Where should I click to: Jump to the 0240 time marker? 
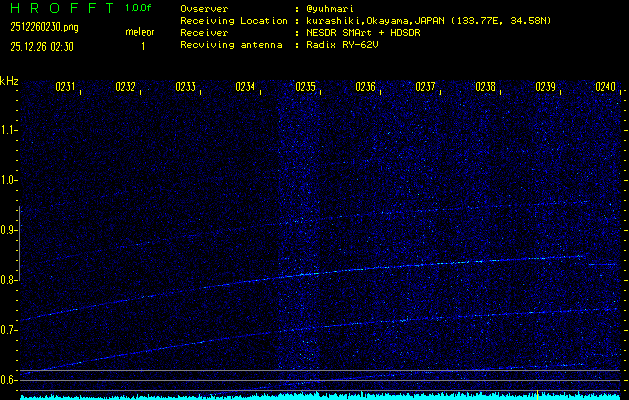point(605,88)
